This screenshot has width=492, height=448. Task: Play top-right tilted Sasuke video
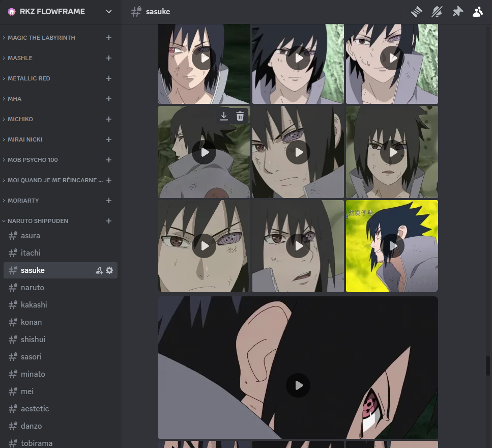[392, 58]
